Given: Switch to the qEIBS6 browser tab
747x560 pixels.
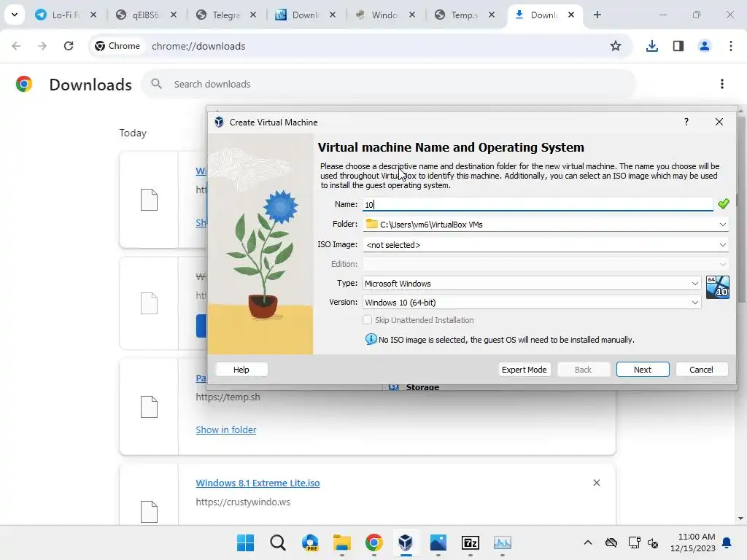Looking at the screenshot, I should coord(145,15).
